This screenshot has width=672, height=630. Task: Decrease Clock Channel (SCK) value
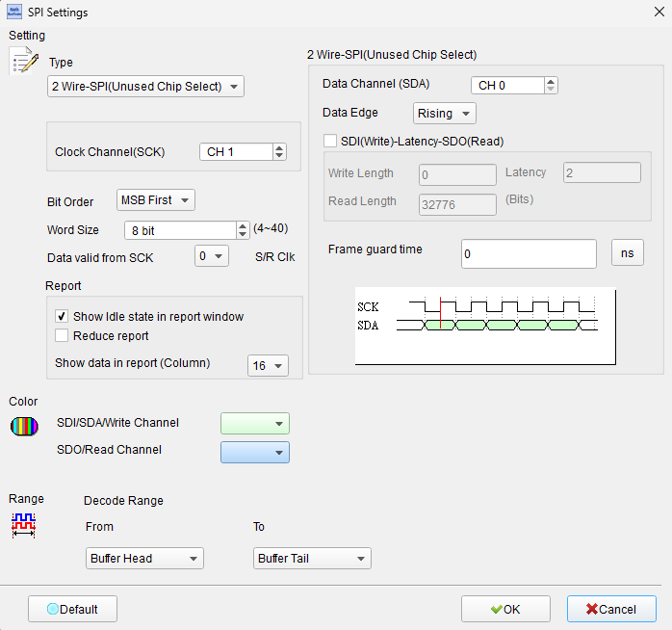click(279, 156)
